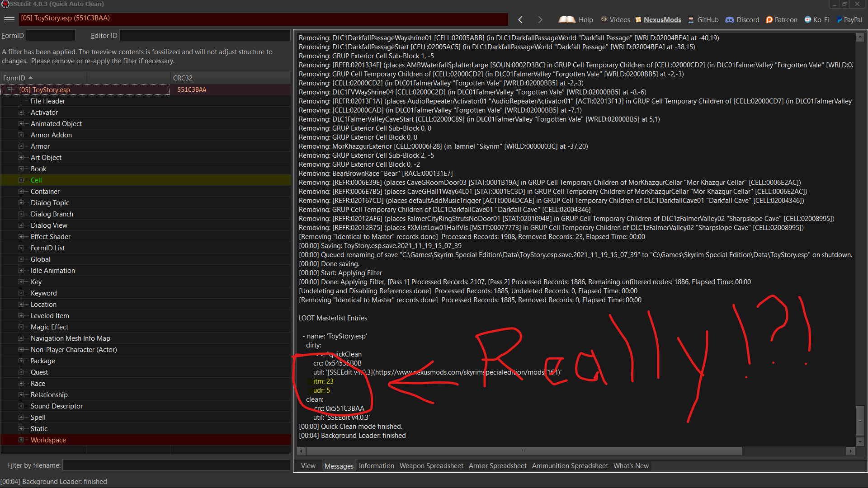Select the Art Object tree row
This screenshot has height=488, width=868.
(x=146, y=157)
